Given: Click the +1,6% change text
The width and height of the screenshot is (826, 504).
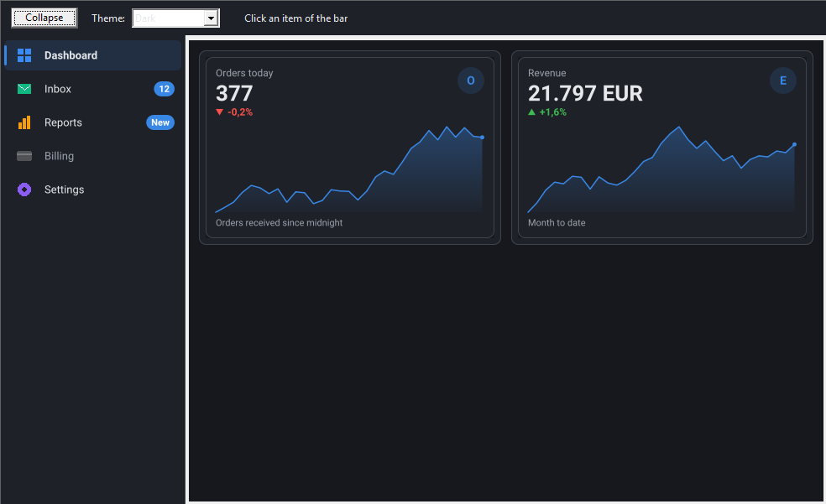Looking at the screenshot, I should click(x=553, y=112).
